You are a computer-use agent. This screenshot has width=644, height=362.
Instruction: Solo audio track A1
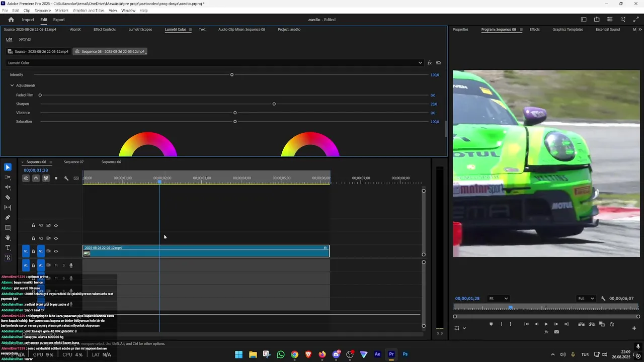[63, 265]
